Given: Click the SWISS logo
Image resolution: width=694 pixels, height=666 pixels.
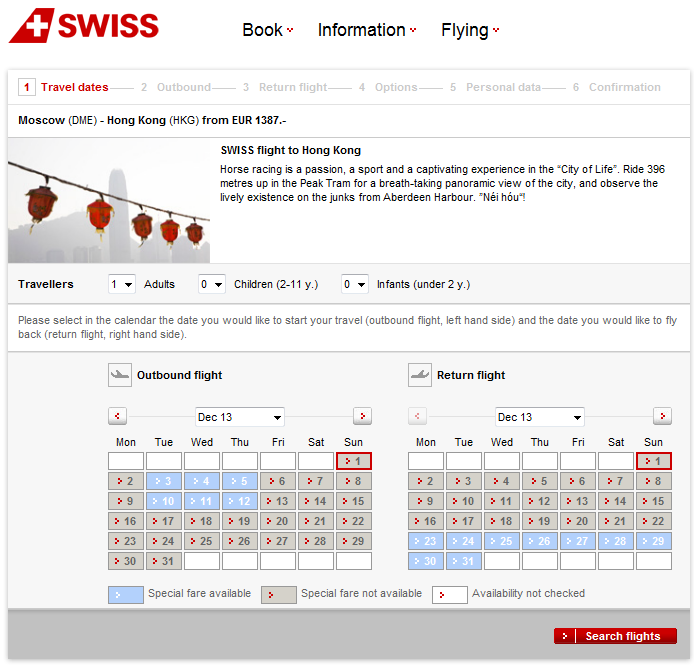Looking at the screenshot, I should pyautogui.click(x=84, y=27).
